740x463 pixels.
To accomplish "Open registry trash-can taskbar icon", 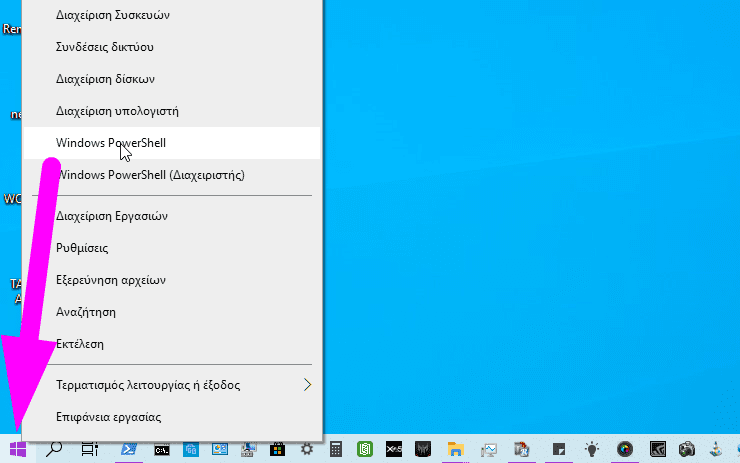I will [522, 449].
